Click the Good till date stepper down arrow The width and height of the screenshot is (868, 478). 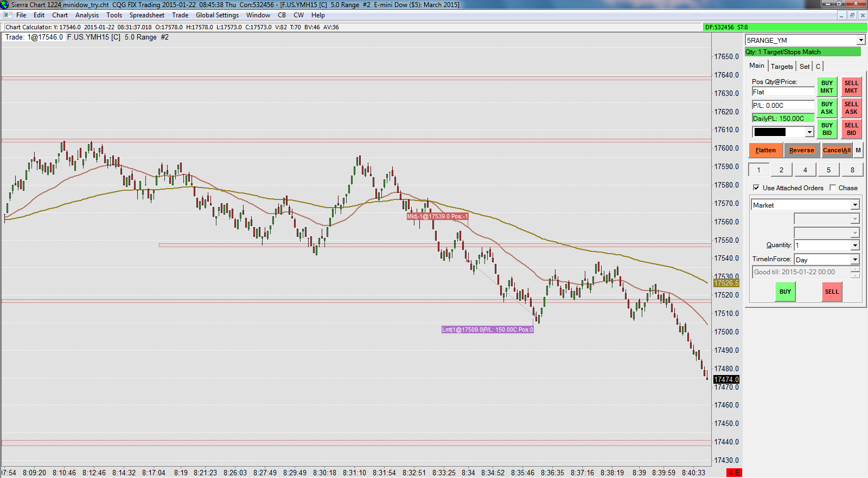856,275
